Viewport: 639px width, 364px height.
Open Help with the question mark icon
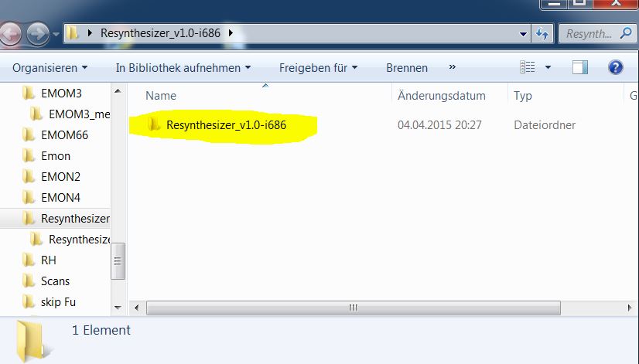(615, 67)
